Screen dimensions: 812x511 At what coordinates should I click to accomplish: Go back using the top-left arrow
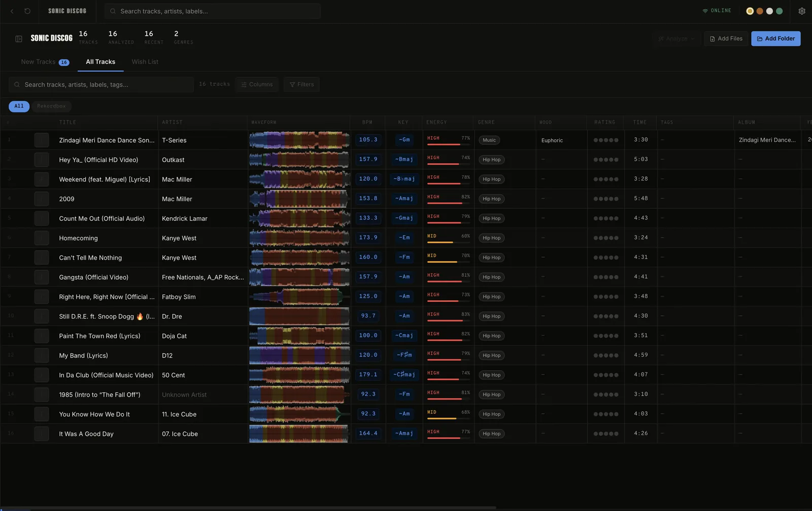(12, 11)
